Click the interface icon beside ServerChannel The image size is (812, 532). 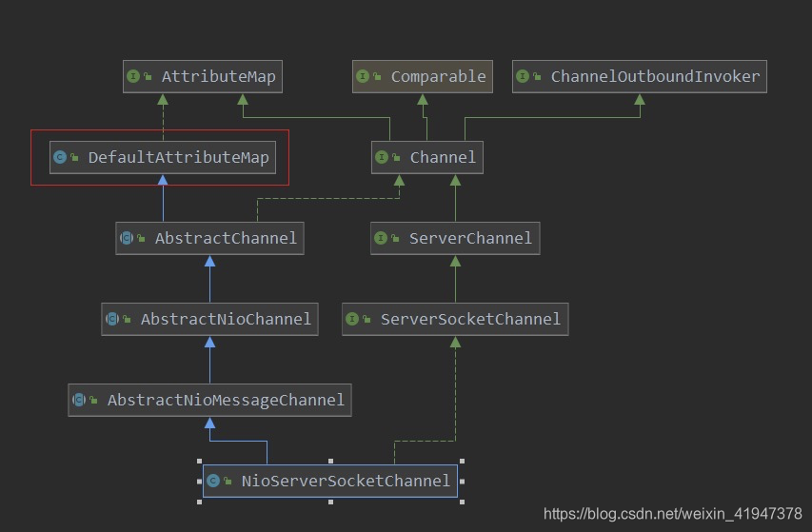pyautogui.click(x=381, y=238)
